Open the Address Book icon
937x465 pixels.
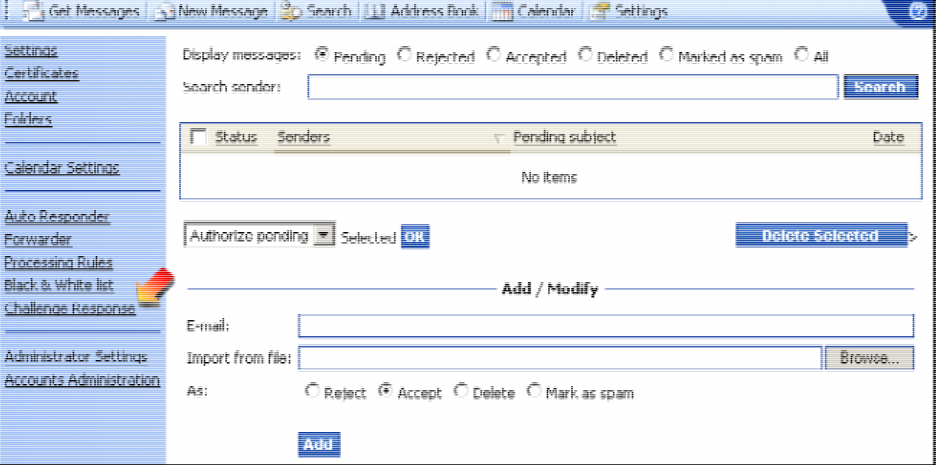pos(375,12)
